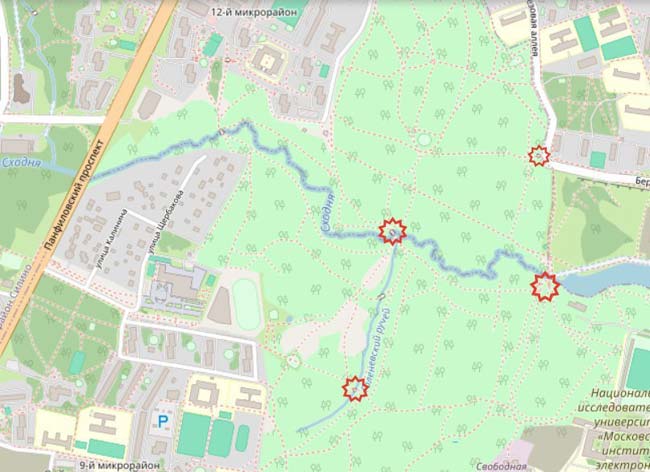Image resolution: width=650 pixels, height=472 pixels.
Task: Click the red star marker near Берёзовая аллея
Action: click(x=539, y=156)
